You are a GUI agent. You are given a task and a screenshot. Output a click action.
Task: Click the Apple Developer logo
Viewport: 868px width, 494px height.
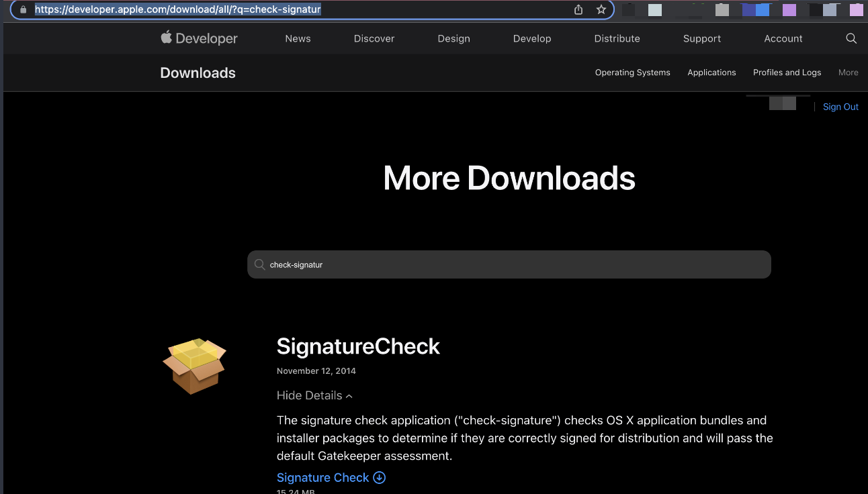tap(199, 38)
